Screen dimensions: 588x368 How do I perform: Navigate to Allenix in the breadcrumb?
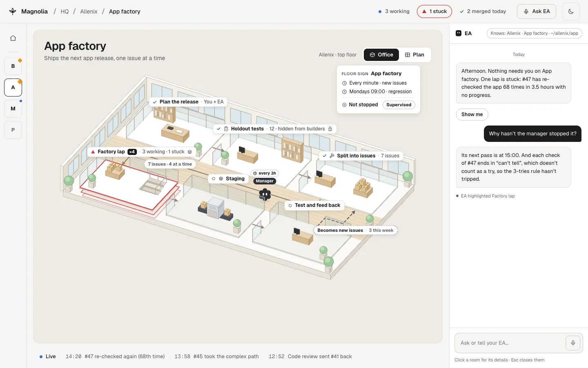(x=89, y=11)
